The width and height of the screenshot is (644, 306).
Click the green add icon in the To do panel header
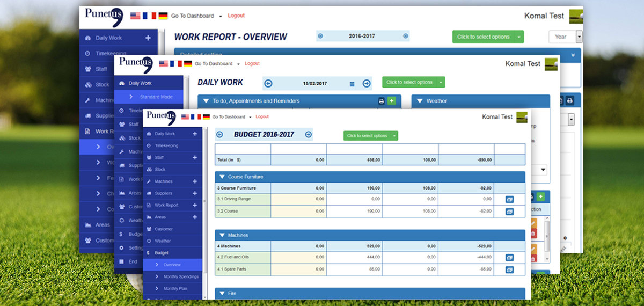[x=391, y=101]
